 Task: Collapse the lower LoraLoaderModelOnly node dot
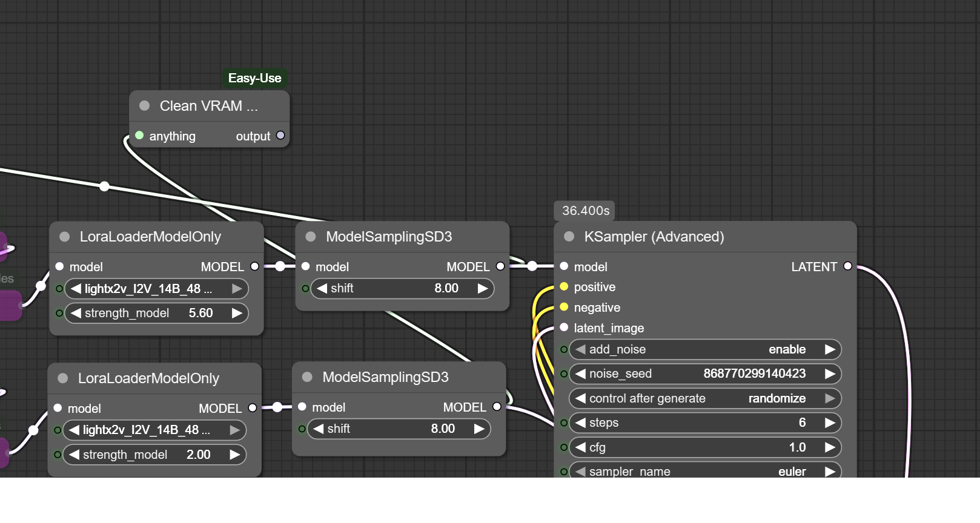click(x=62, y=378)
